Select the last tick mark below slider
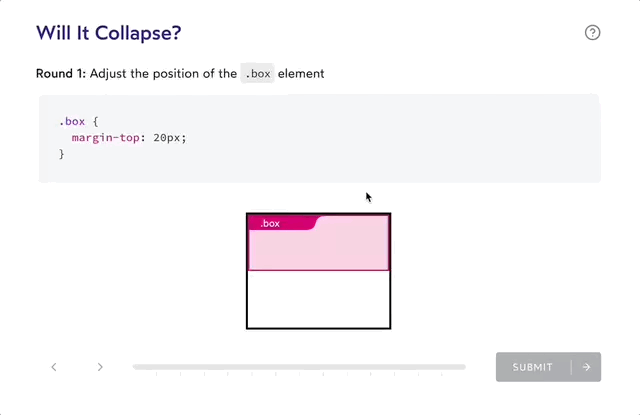640x415 pixels. 442,373
